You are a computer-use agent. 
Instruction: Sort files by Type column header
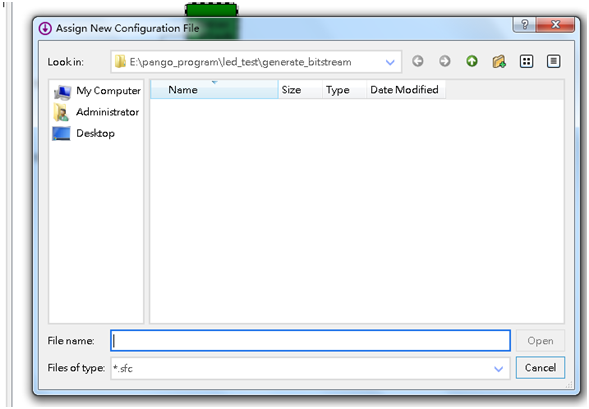[x=344, y=90]
